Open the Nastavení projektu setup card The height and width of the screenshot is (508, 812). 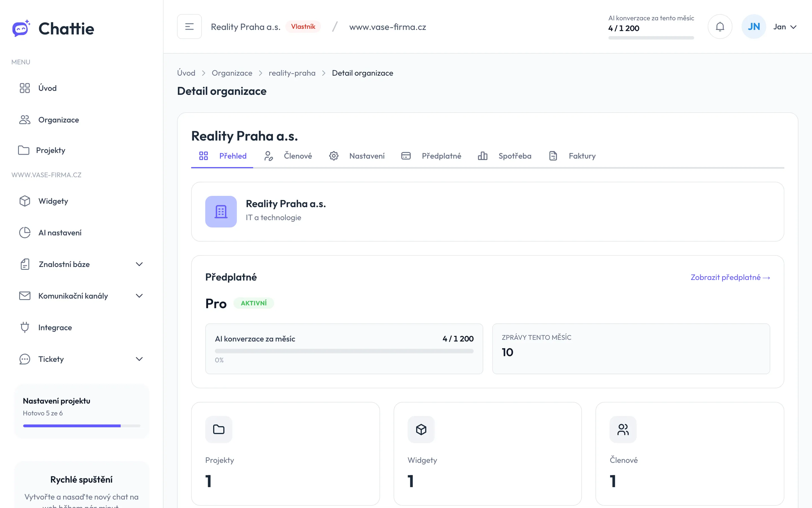pos(81,411)
